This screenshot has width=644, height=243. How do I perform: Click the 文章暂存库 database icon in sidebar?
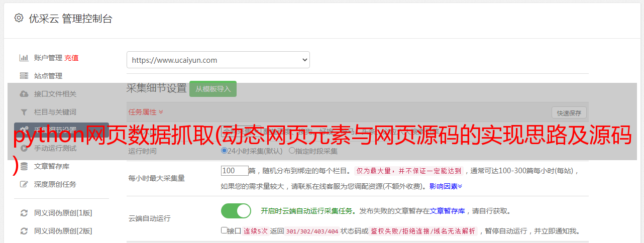click(24, 166)
